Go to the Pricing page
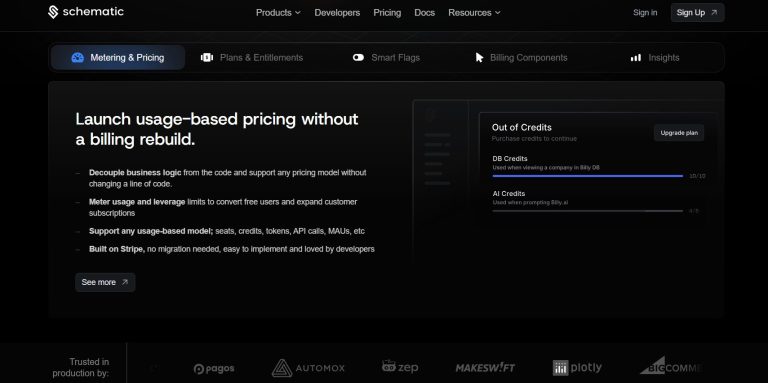The height and width of the screenshot is (383, 768). point(387,13)
